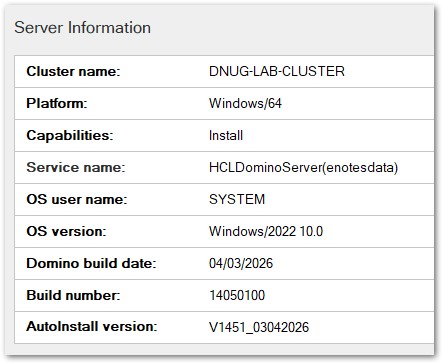Click the HCLDominoServer(enotesdata) value
The image size is (443, 364).
(x=304, y=167)
